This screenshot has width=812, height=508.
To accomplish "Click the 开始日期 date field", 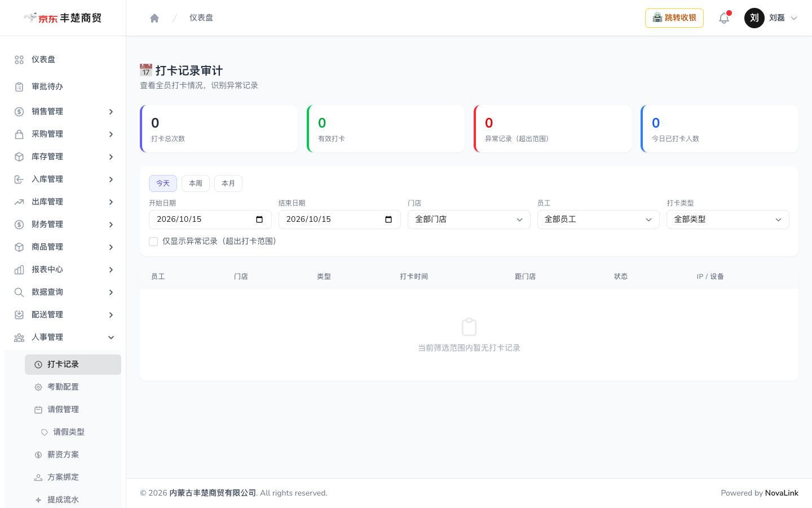I will coord(210,220).
